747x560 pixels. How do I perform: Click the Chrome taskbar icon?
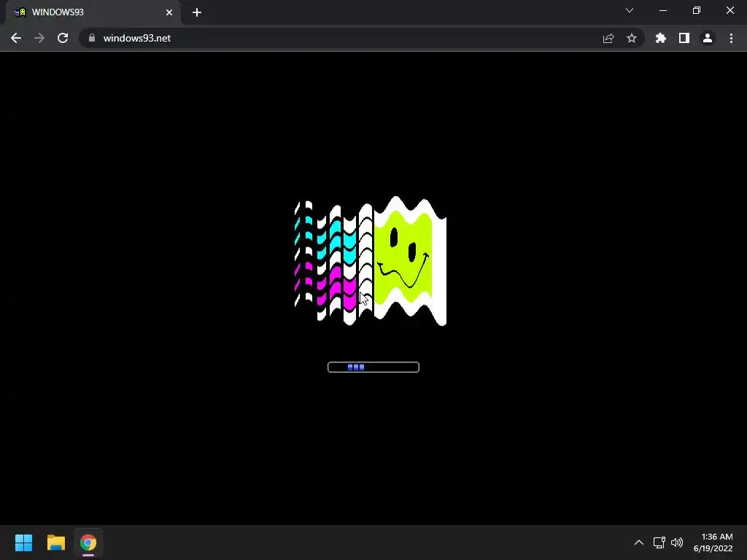(88, 542)
